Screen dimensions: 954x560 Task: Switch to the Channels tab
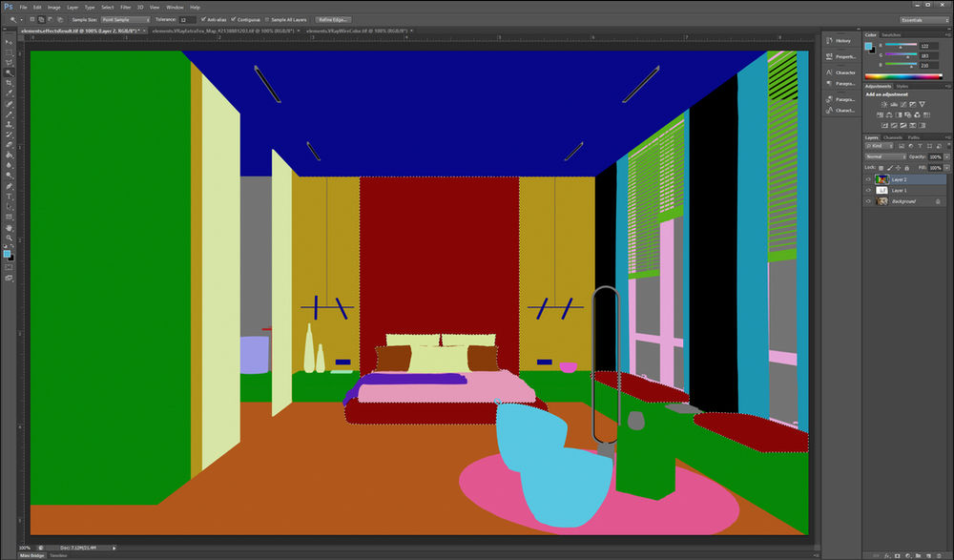892,136
